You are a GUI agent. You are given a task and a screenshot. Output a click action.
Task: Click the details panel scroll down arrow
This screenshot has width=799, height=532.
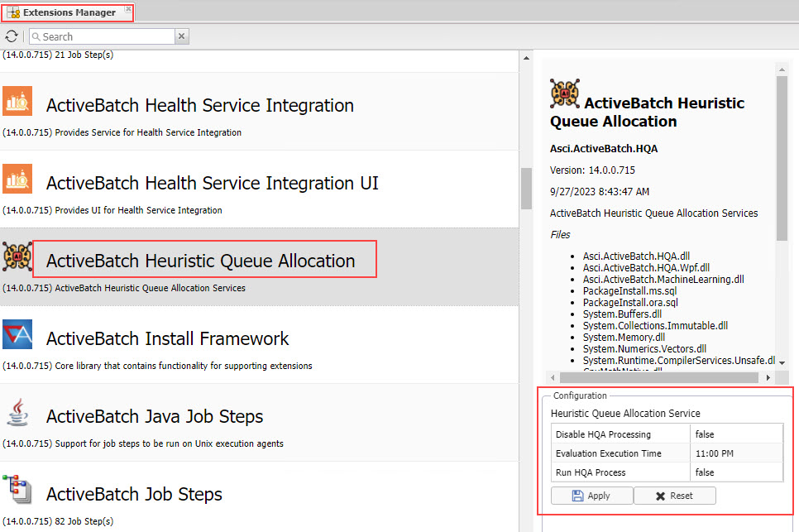pos(782,362)
